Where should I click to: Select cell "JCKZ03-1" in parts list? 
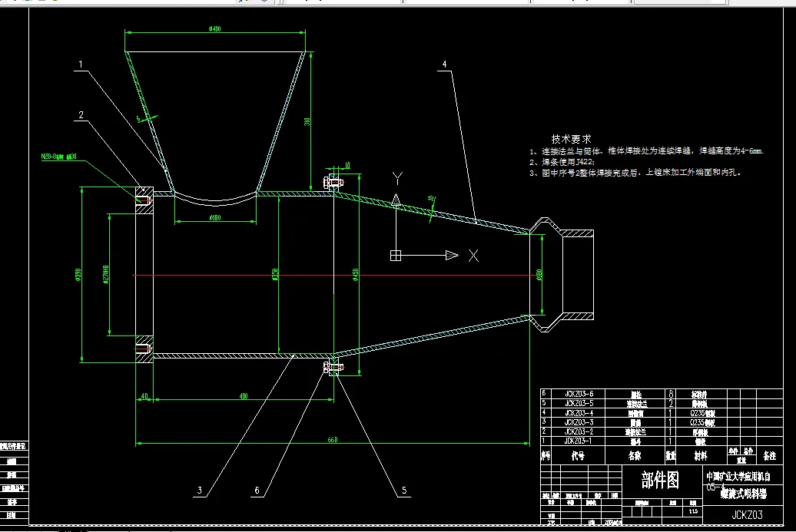(579, 441)
